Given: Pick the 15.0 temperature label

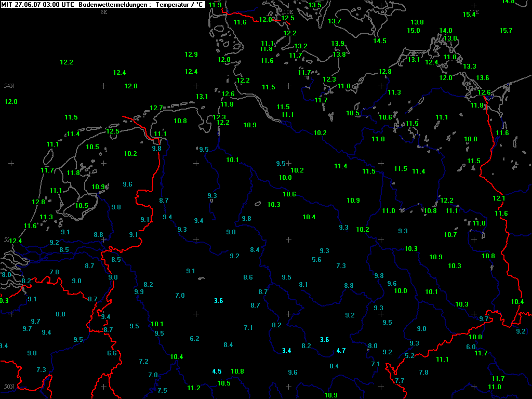Looking at the screenshot, I should click(x=414, y=31).
